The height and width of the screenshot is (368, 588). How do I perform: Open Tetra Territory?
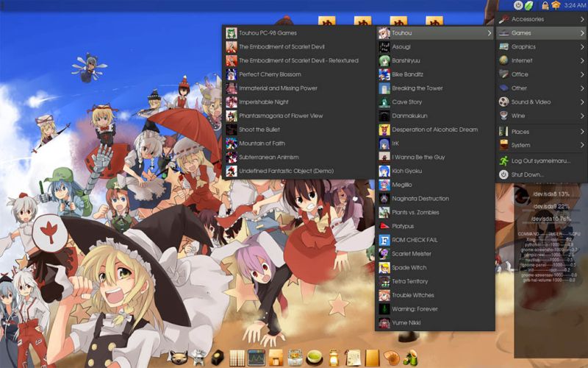click(435, 281)
